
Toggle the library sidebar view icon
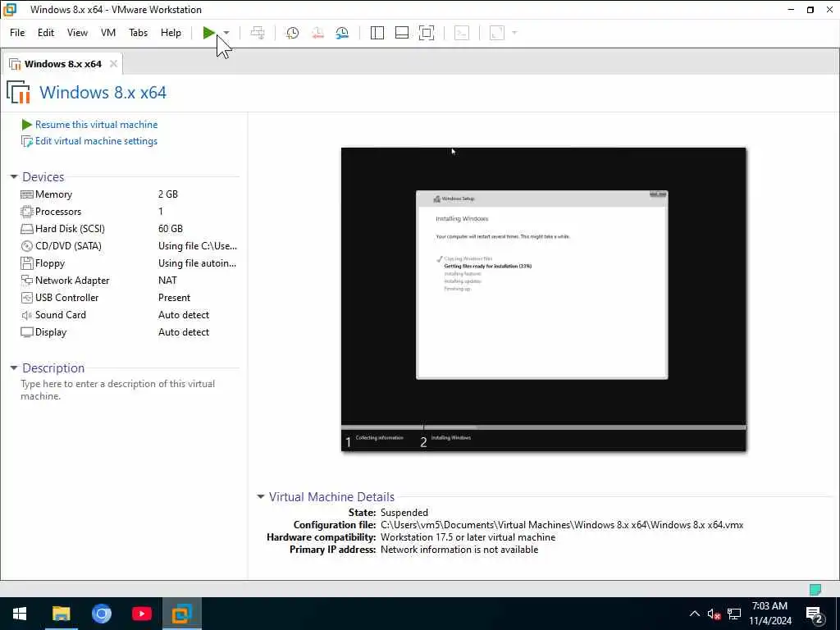[x=377, y=33]
